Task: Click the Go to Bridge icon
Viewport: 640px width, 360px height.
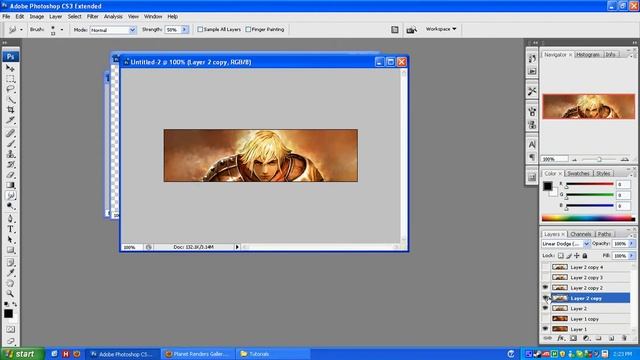Action: point(411,29)
